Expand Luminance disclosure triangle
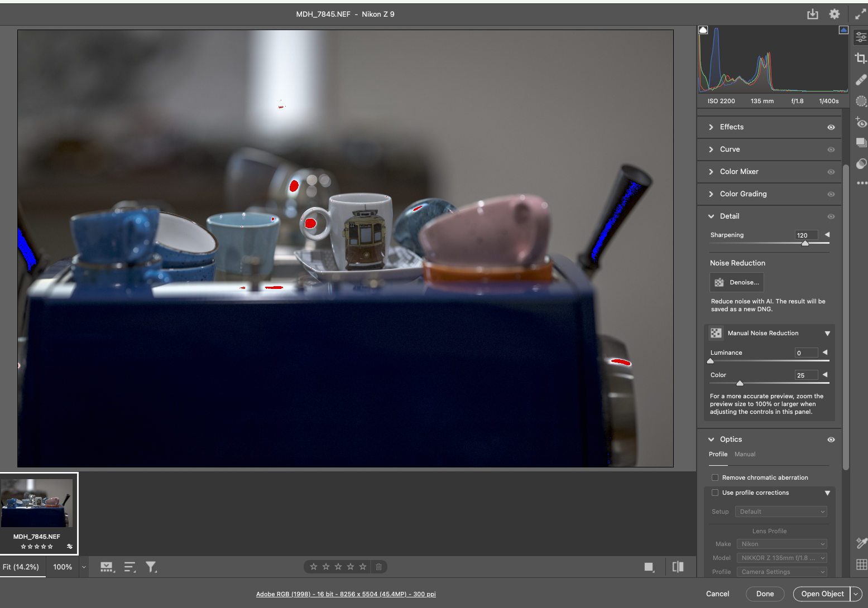This screenshot has height=608, width=868. click(x=825, y=353)
